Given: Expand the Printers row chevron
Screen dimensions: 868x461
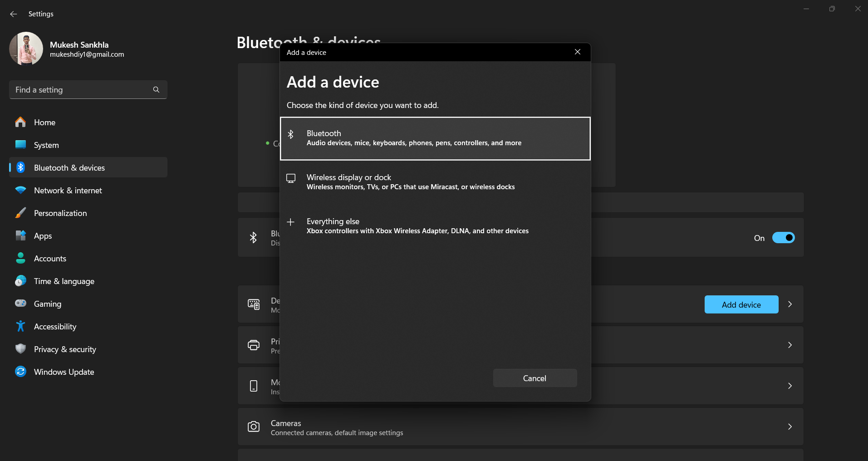Looking at the screenshot, I should (790, 345).
